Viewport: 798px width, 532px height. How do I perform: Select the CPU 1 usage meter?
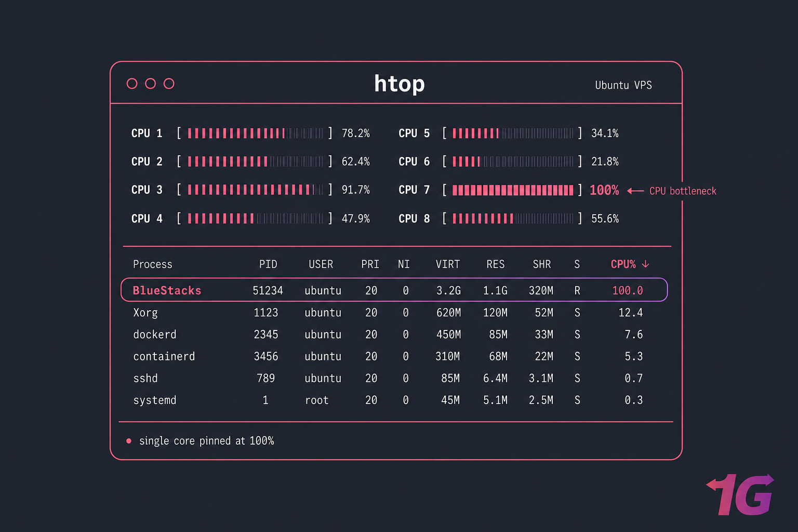255,133
